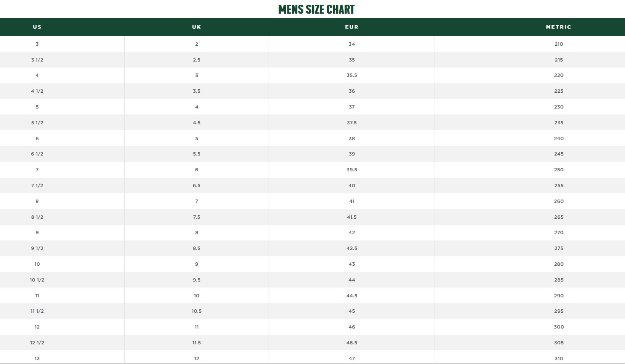
Task: Click UK size 10.5 cell
Action: 196,311
